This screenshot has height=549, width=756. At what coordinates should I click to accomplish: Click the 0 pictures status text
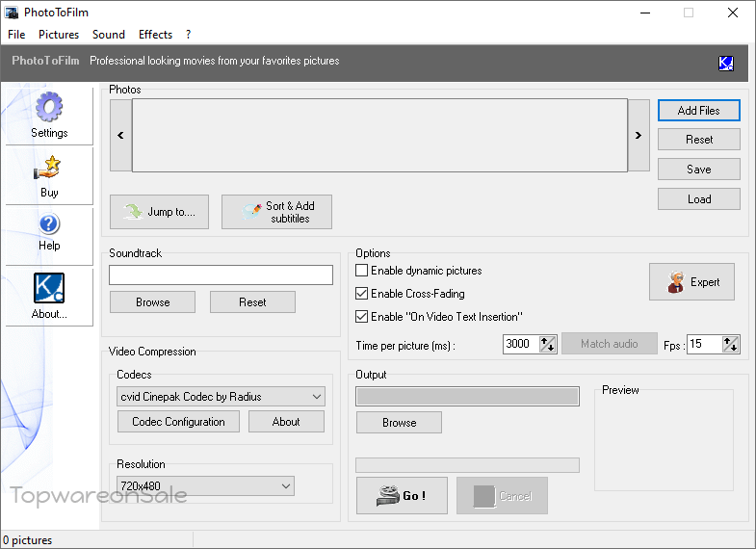[x=28, y=540]
